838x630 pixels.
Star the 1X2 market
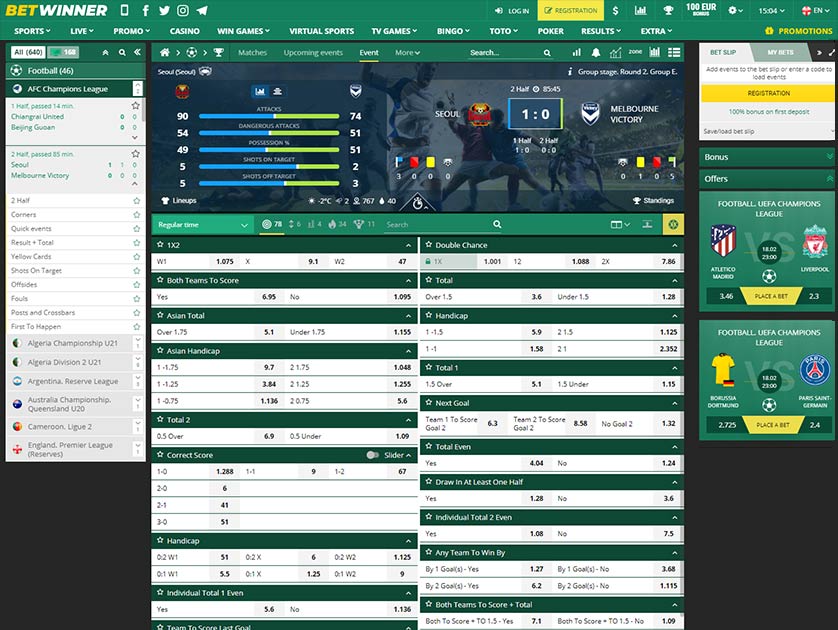pos(160,245)
